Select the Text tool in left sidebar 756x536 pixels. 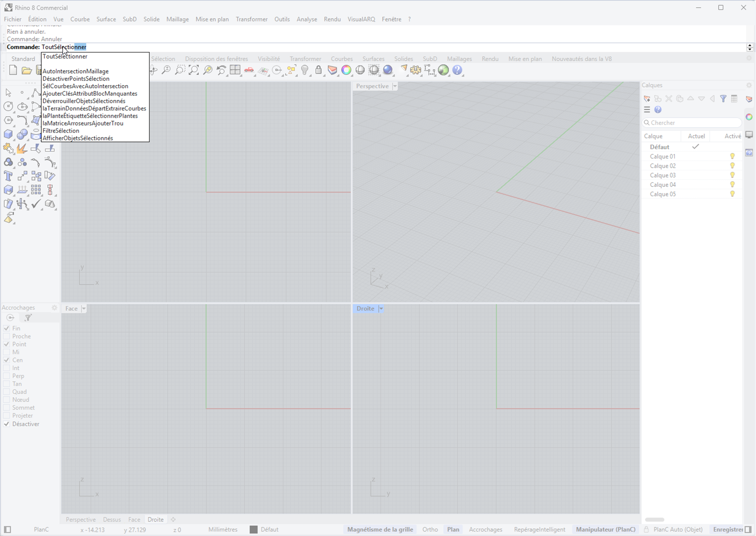8,176
